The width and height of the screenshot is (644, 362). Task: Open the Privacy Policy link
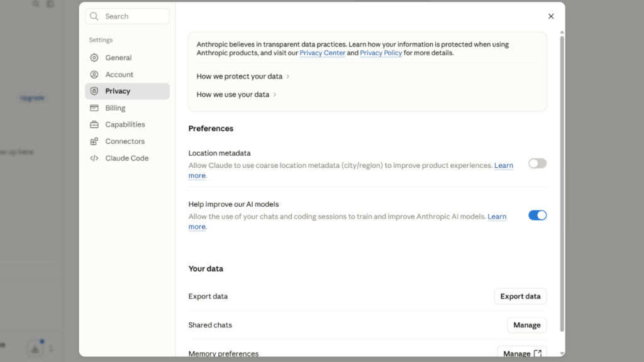[380, 53]
